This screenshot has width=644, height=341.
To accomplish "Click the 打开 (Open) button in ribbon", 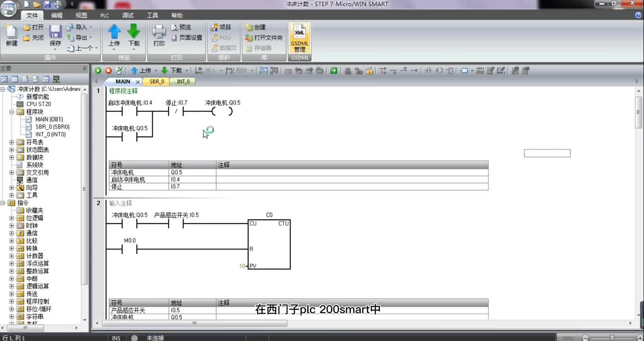I will tap(34, 27).
